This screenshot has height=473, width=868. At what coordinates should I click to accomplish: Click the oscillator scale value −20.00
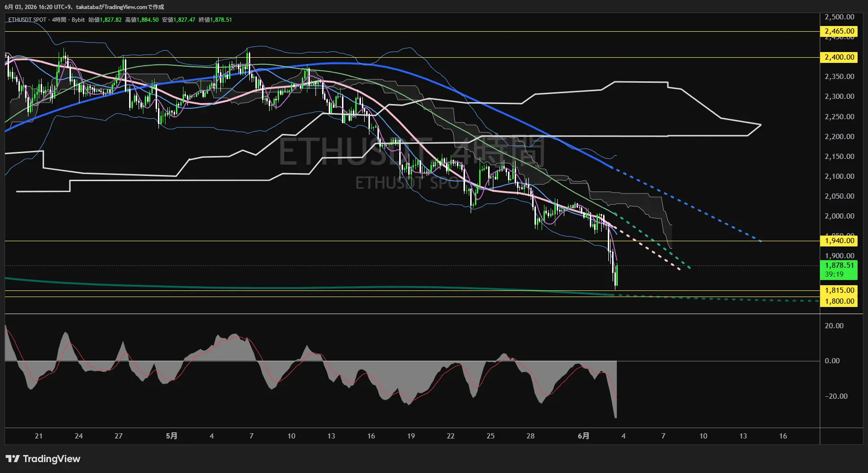tap(836, 396)
